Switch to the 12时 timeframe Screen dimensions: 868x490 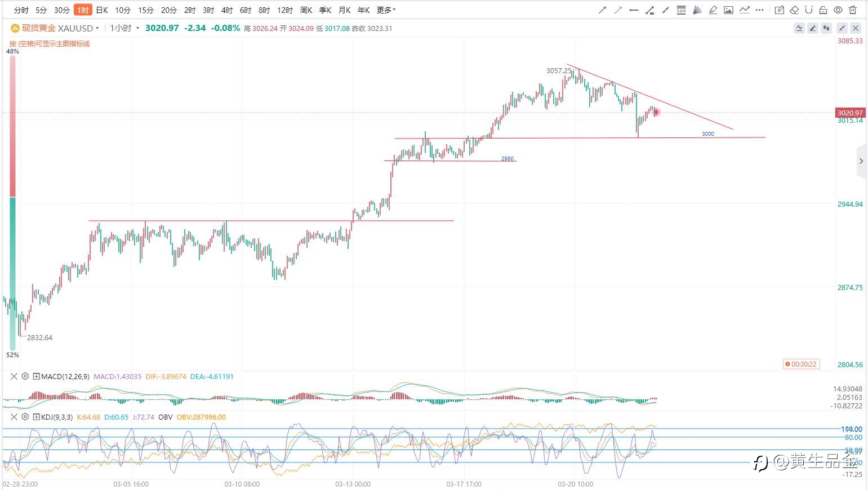tap(285, 10)
